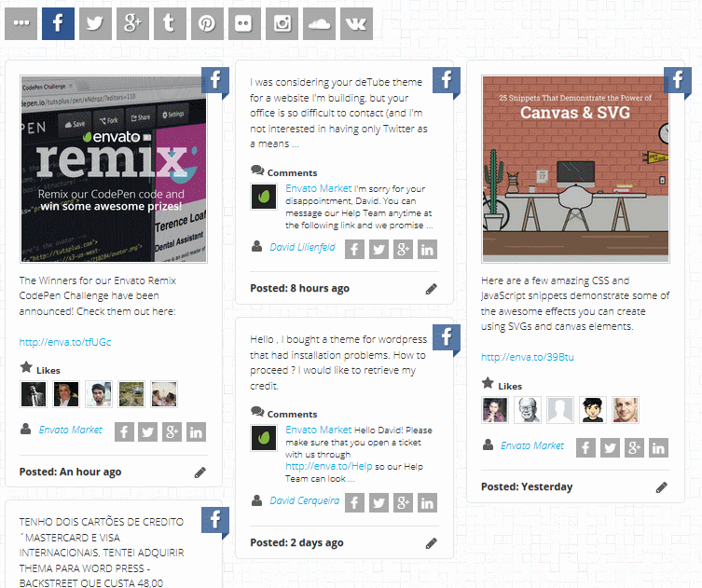Show all networks with the ellipsis button

21,23
